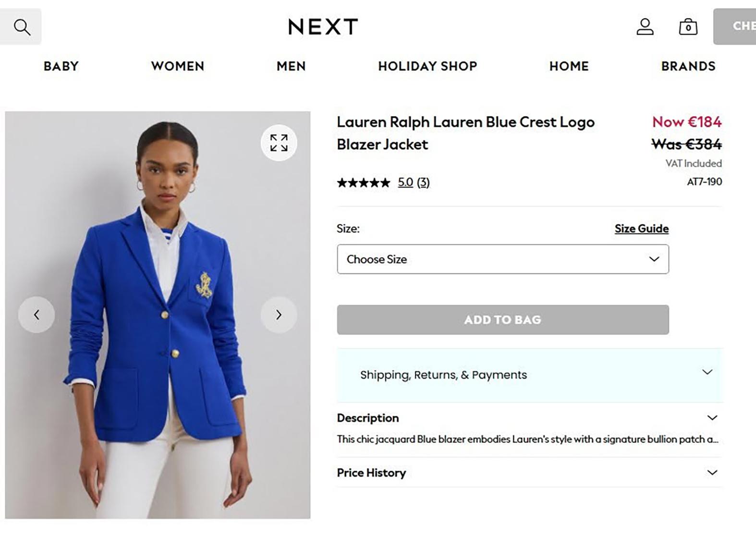
Task: Go to the BRANDS menu
Action: coord(688,66)
